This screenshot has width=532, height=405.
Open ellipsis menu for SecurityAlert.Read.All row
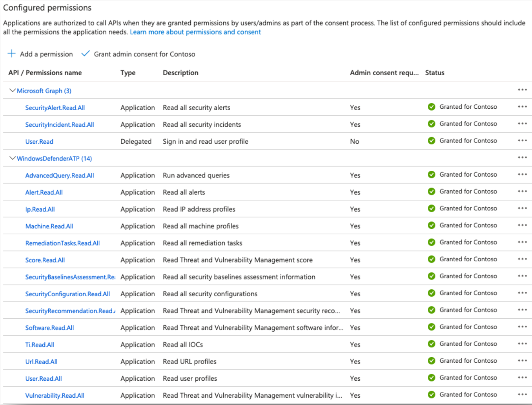[522, 107]
